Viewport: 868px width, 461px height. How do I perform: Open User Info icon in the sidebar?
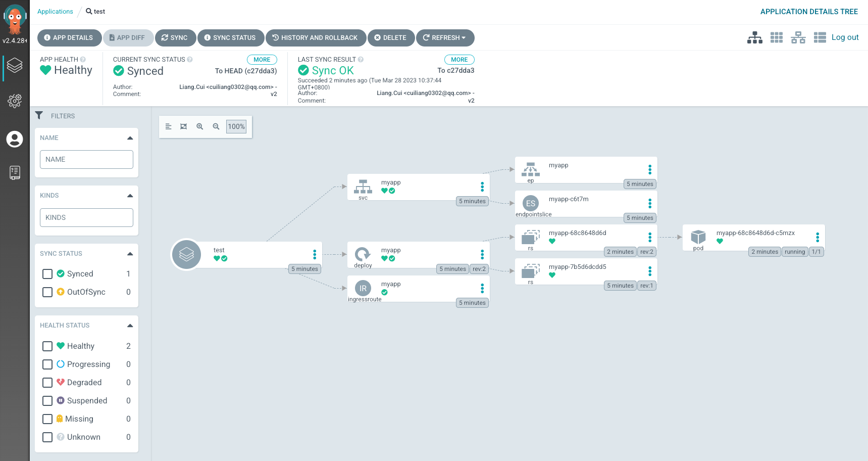pyautogui.click(x=15, y=139)
